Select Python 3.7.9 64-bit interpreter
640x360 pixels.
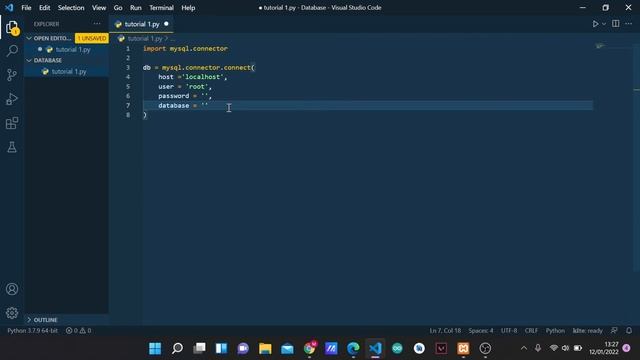click(32, 331)
